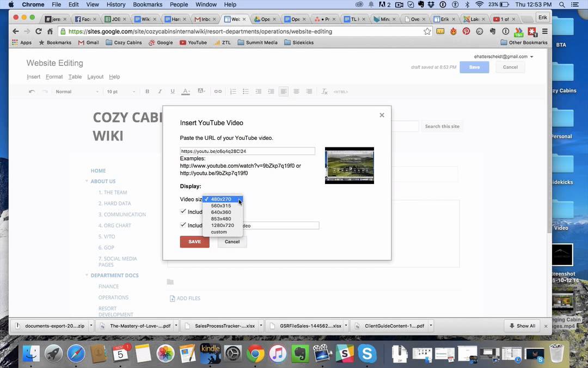588x368 pixels.
Task: Open the Table menu
Action: point(75,77)
